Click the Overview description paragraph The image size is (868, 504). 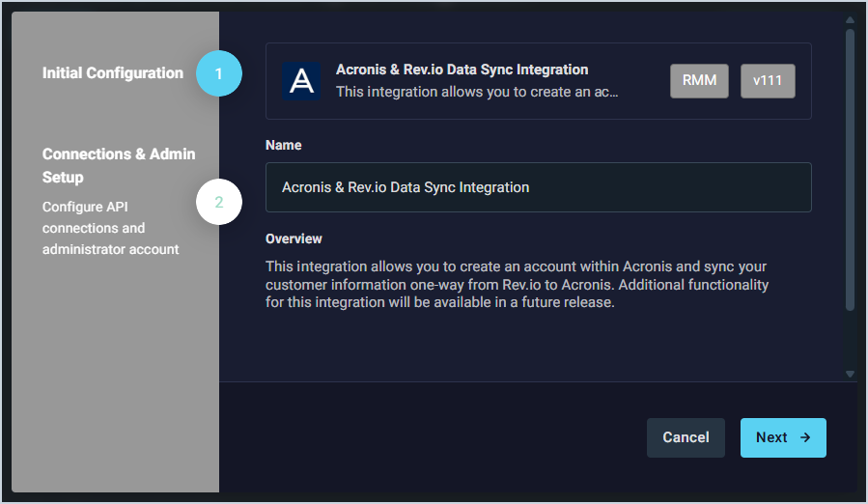pos(517,284)
